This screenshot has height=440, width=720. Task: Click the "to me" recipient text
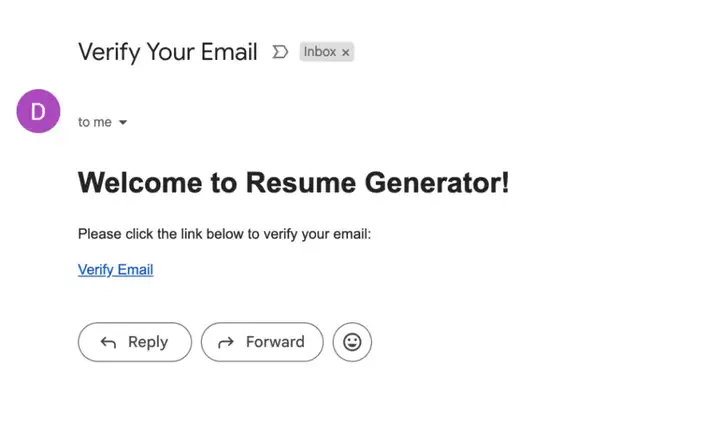pyautogui.click(x=95, y=122)
